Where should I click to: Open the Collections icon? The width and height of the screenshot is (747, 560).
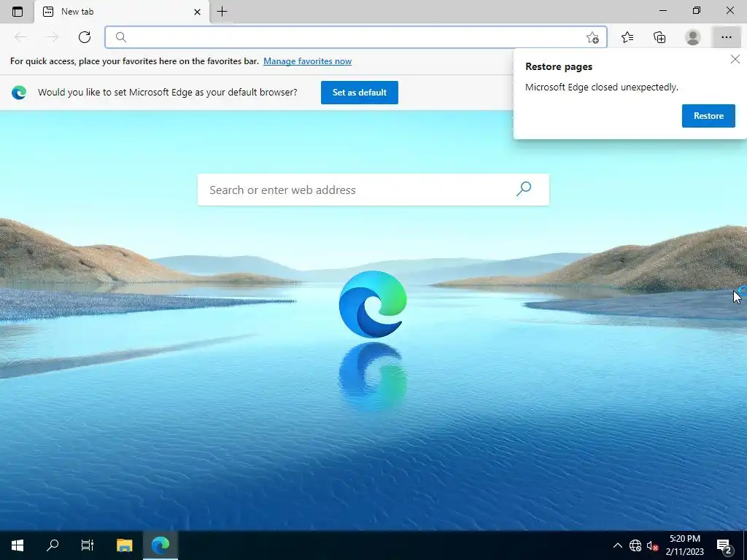[659, 37]
